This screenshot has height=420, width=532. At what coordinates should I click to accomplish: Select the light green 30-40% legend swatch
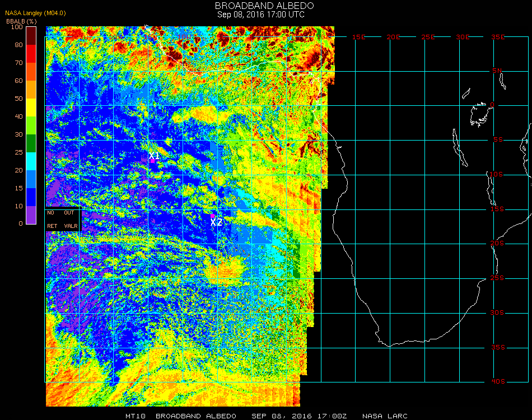[x=31, y=125]
